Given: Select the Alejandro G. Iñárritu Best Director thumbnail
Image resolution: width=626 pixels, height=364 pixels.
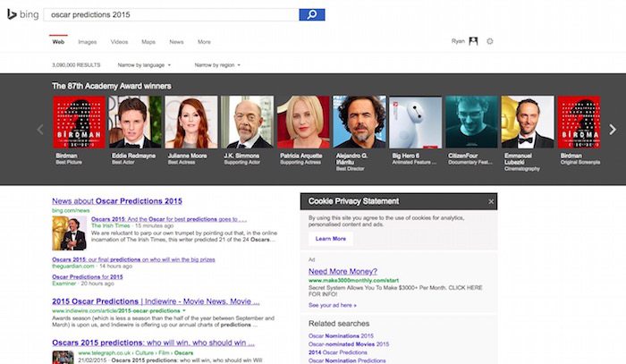Looking at the screenshot, I should point(360,122).
